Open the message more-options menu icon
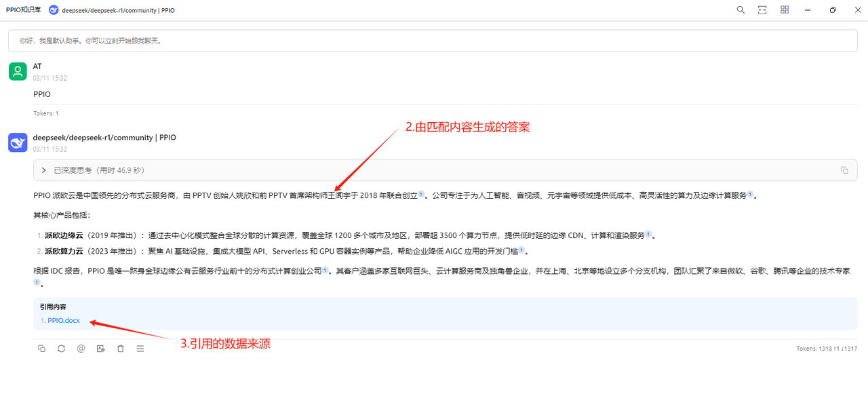 [140, 349]
